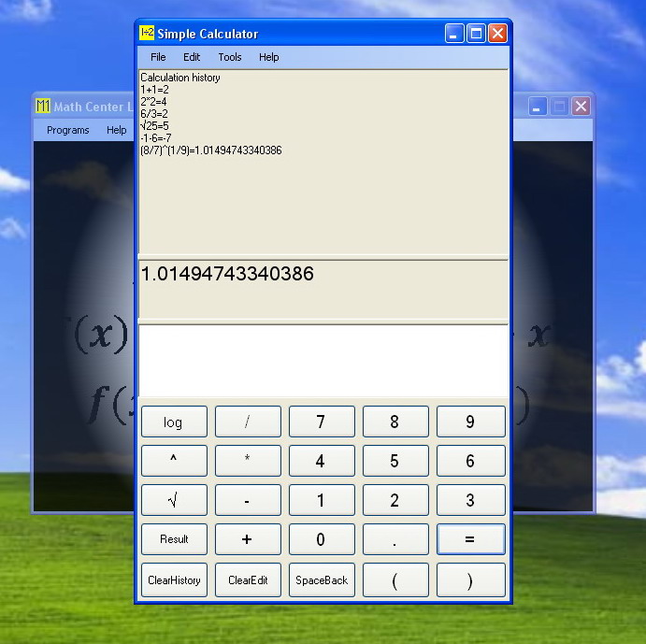Click the number 4 button
This screenshot has width=646, height=644.
pos(322,461)
